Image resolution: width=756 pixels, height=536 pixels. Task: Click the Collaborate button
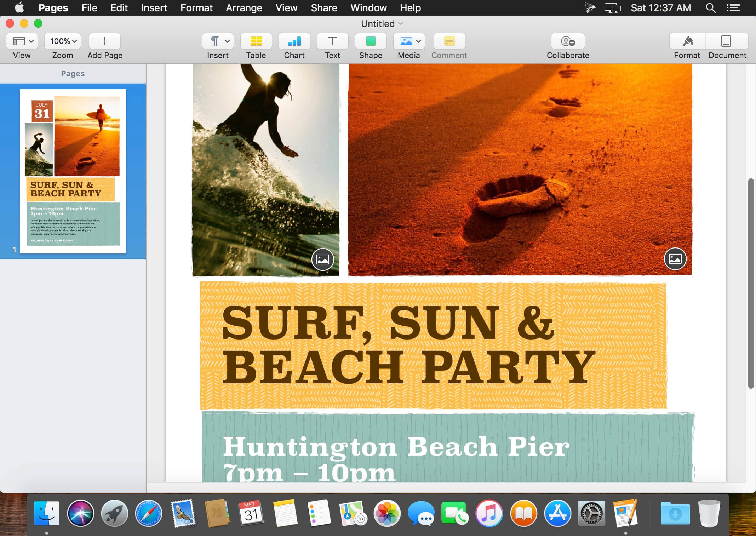click(568, 41)
